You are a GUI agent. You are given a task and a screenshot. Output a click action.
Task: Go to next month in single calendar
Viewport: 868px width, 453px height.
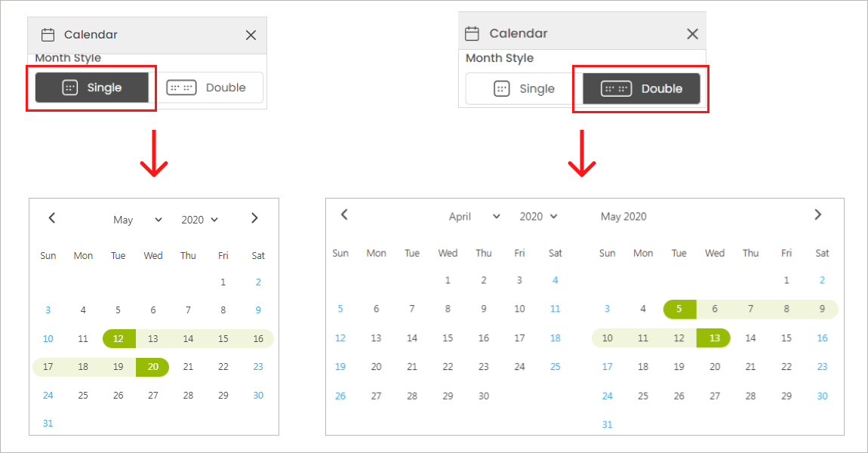254,218
